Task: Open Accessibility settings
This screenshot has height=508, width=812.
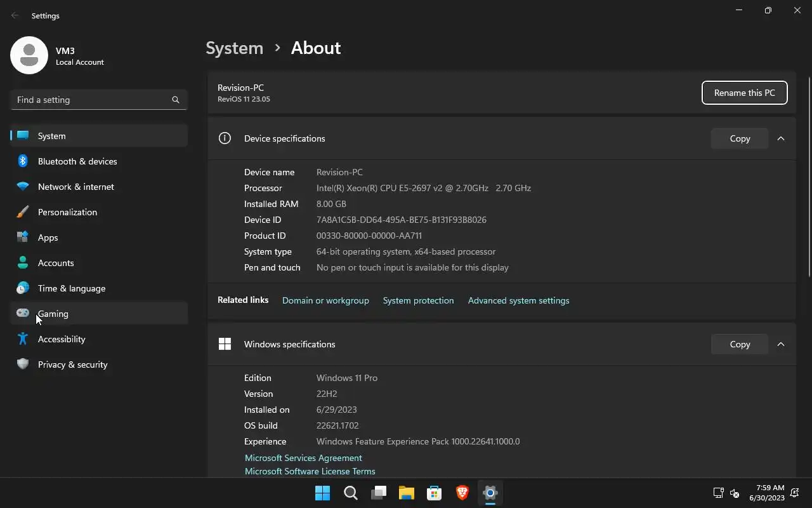Action: pos(99,339)
